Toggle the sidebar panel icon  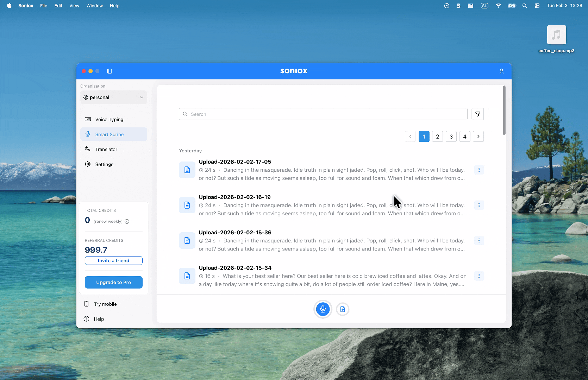tap(110, 71)
